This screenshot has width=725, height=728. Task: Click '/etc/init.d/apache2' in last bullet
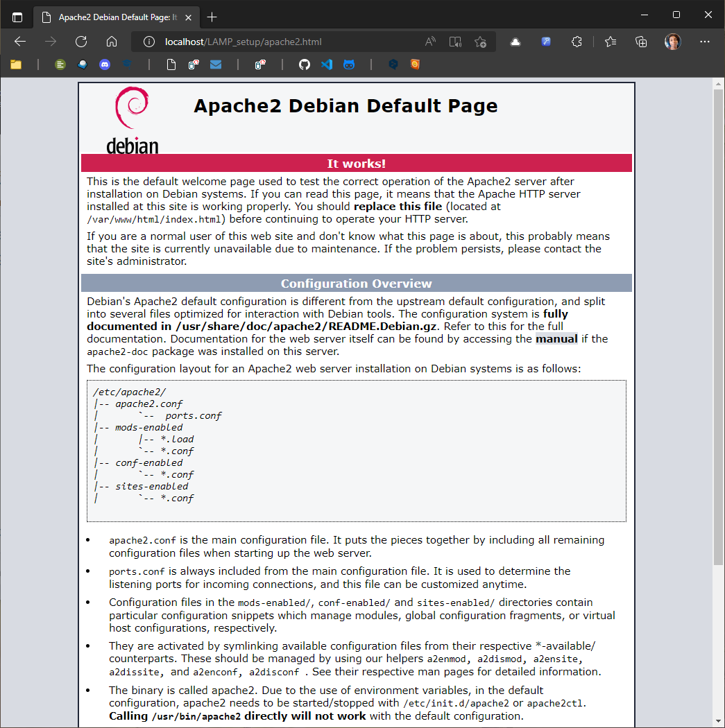tap(456, 704)
